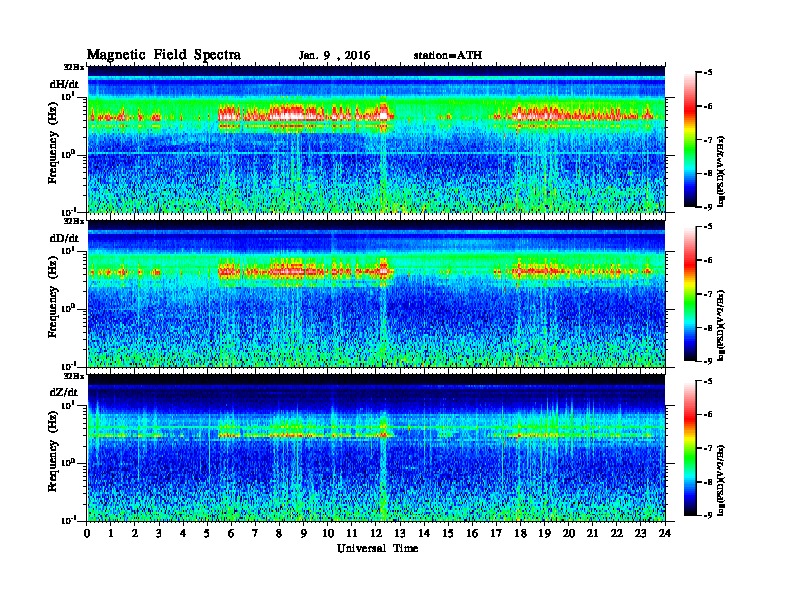Click hour tick label "11" on time axis
Viewport: 792px width, 612px height.
[352, 533]
